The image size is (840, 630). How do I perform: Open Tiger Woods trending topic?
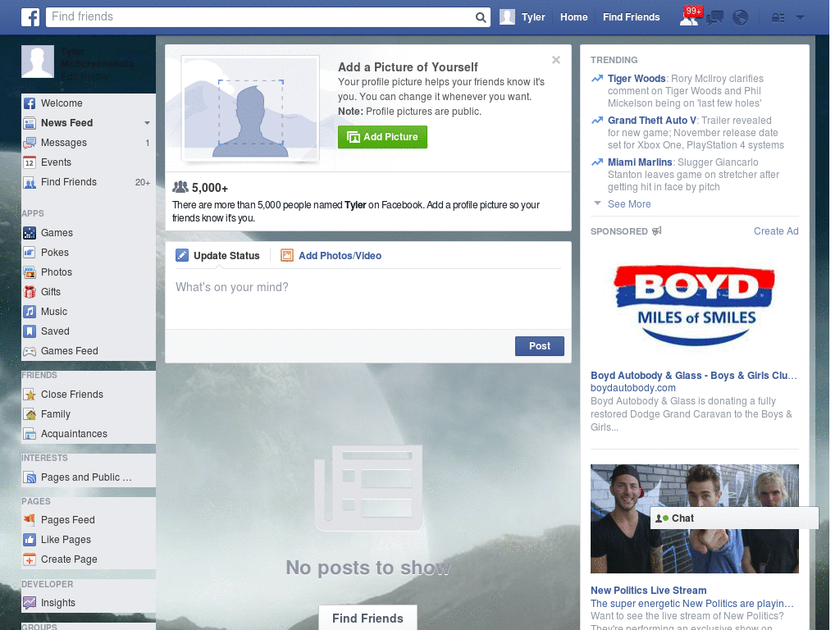637,79
